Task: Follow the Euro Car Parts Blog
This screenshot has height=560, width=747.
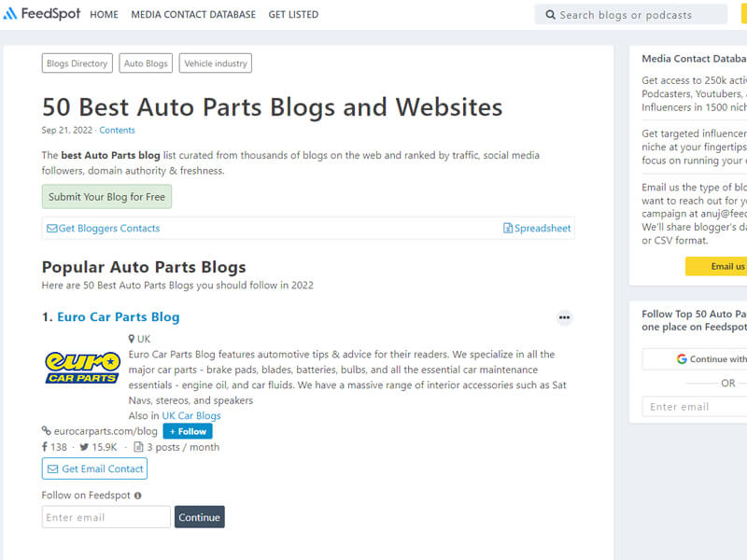Action: (187, 430)
